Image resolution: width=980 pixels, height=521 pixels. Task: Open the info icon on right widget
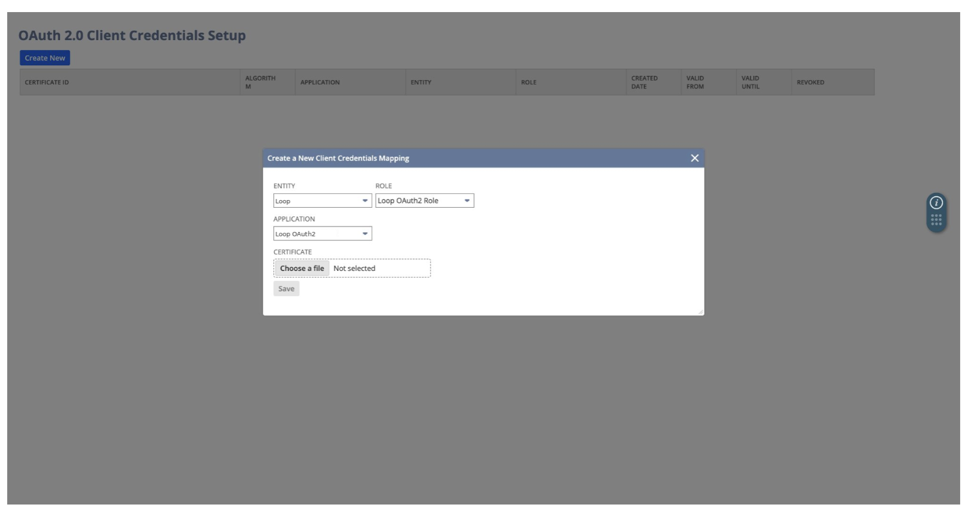tap(936, 203)
